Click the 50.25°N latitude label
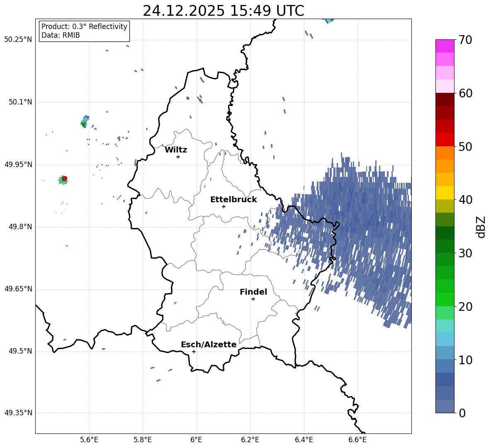The image size is (491, 448). [x=18, y=40]
